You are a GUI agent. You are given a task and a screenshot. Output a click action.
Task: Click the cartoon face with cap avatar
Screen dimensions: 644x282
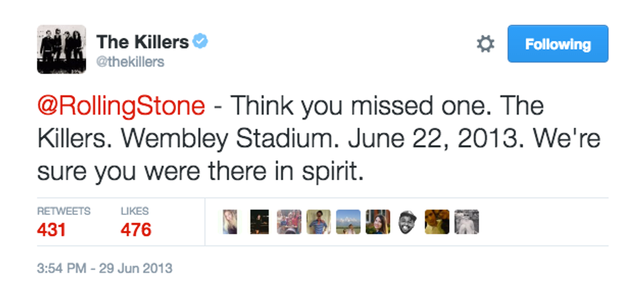(407, 222)
